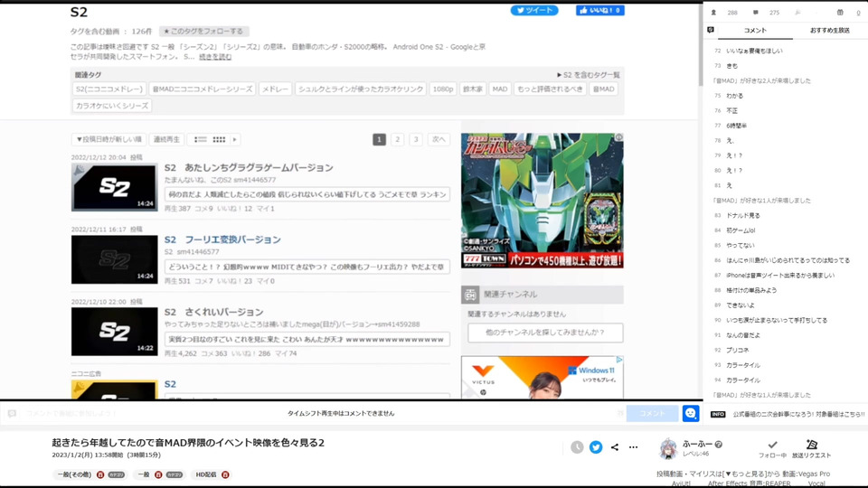
Task: Go to page 2 of results
Action: point(398,139)
